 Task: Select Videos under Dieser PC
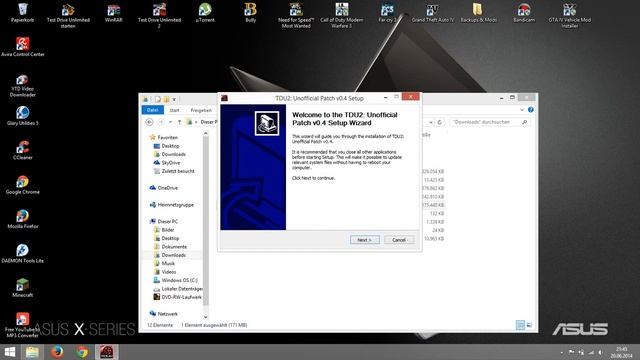pyautogui.click(x=165, y=272)
